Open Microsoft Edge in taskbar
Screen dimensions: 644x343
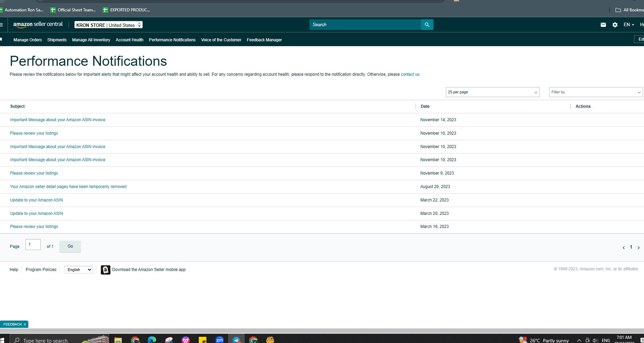pos(152,340)
